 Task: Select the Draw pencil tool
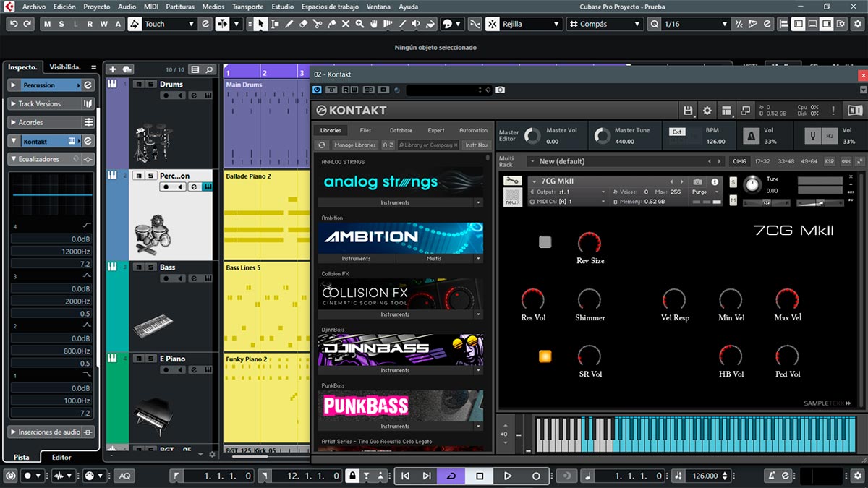[x=289, y=24]
